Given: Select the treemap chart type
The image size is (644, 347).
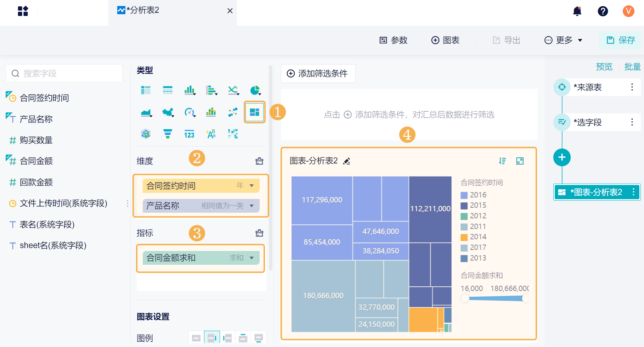Looking at the screenshot, I should point(254,112).
